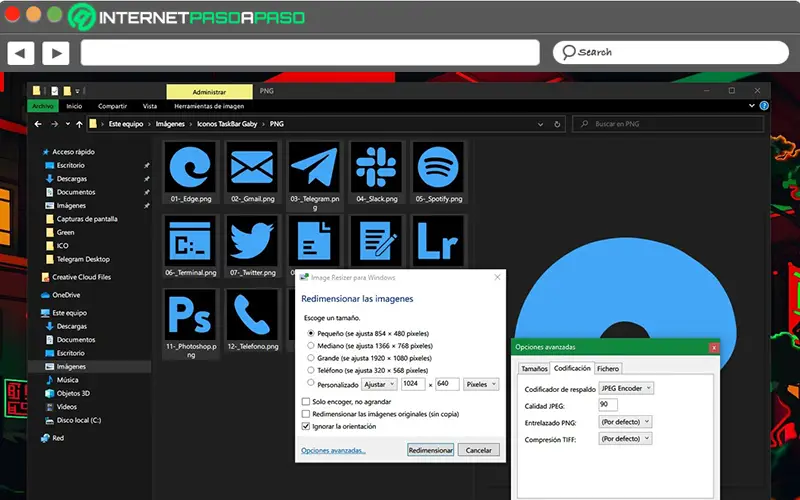800x500 pixels.
Task: Open Compresión TIFF dropdown
Action: (x=625, y=439)
